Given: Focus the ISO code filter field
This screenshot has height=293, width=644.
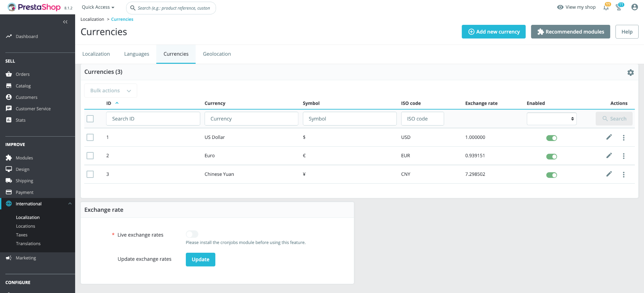Looking at the screenshot, I should [x=422, y=119].
